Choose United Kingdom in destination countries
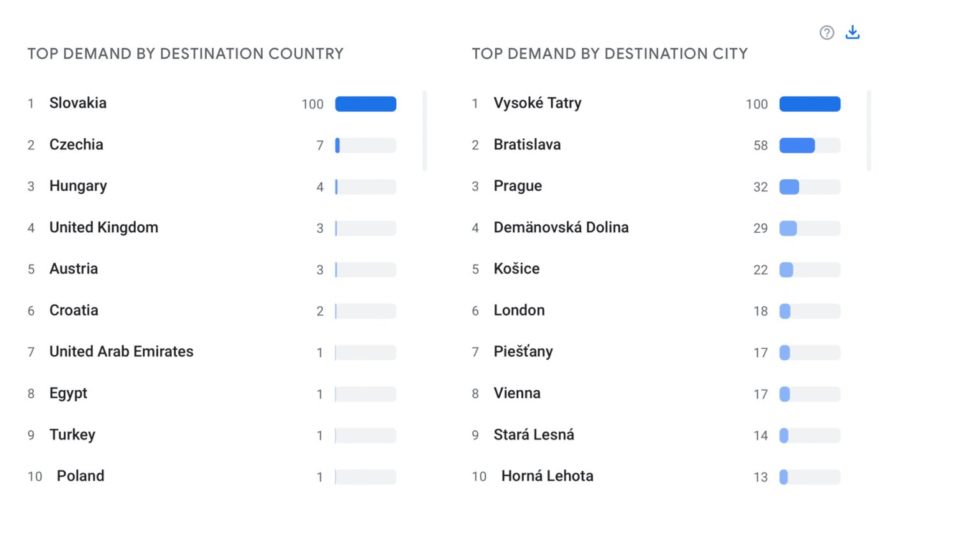980x551 pixels. click(104, 228)
